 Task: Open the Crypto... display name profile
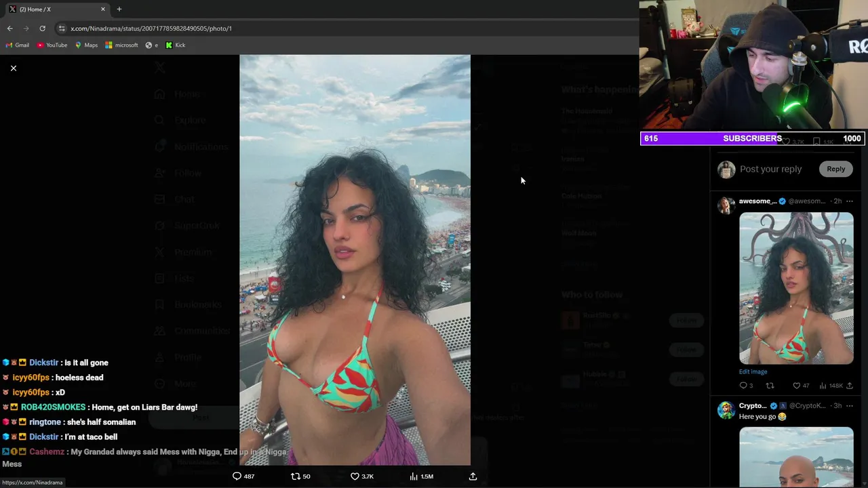click(x=753, y=406)
